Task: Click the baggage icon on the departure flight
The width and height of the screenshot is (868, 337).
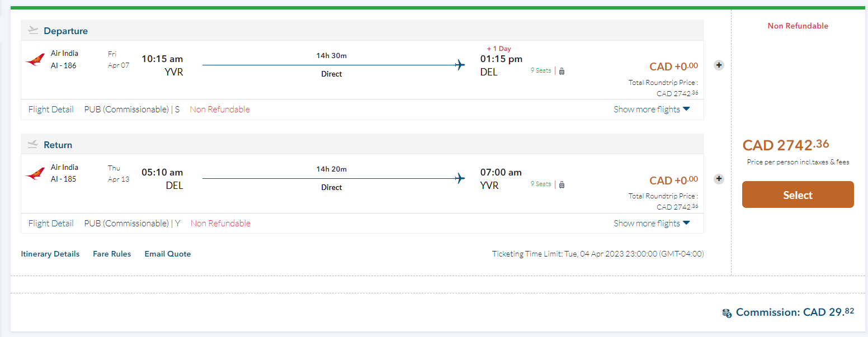Action: pyautogui.click(x=562, y=71)
